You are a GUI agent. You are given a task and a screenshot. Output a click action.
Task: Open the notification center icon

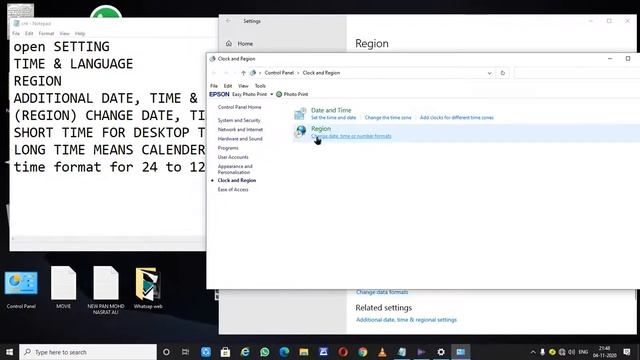[627, 352]
